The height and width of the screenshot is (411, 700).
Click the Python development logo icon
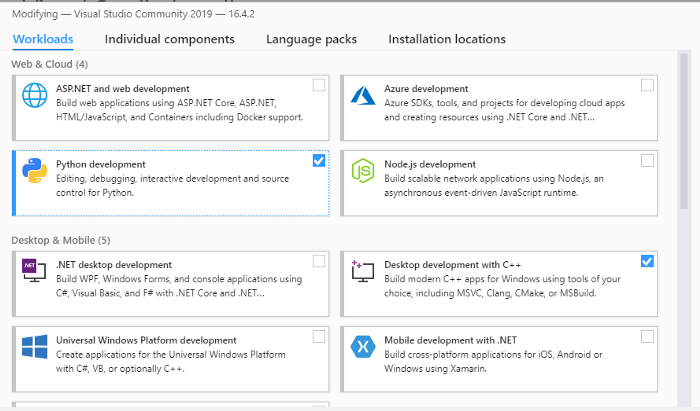coord(35,171)
